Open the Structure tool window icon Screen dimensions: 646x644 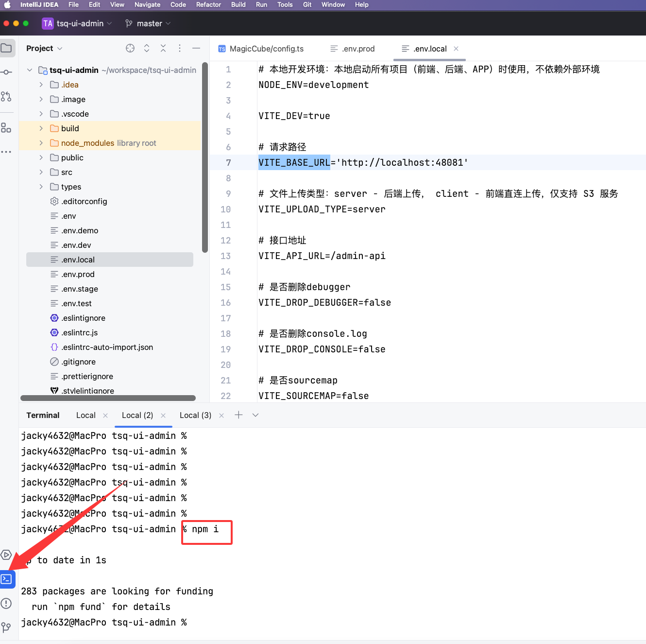pyautogui.click(x=6, y=128)
